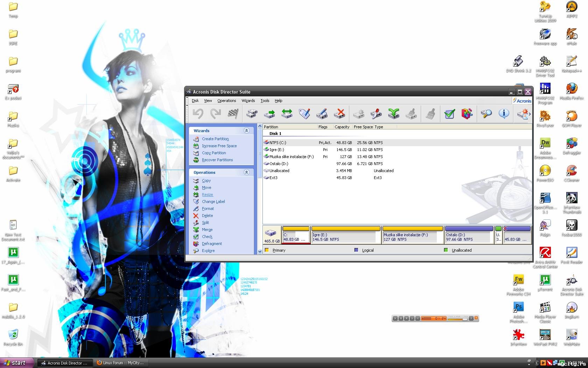
Task: Switch to Linux forum MyCity taskbar window
Action: pyautogui.click(x=121, y=363)
